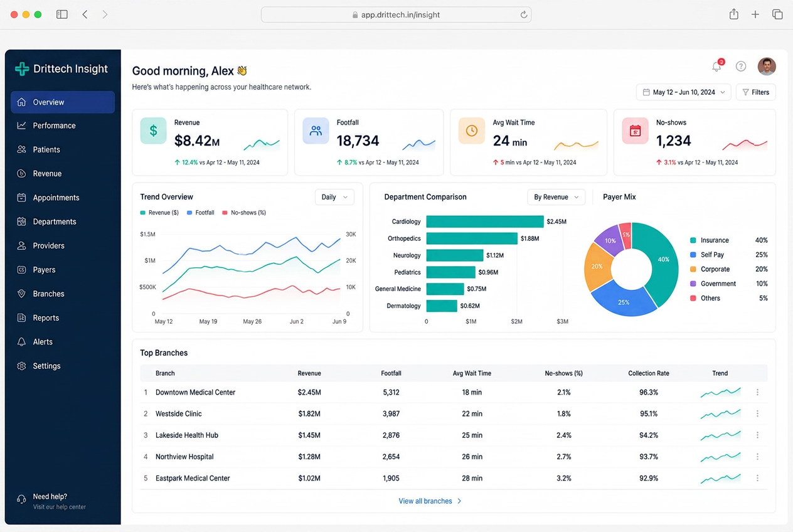Click the No-shows calendar card icon
This screenshot has width=793, height=532.
[x=635, y=130]
